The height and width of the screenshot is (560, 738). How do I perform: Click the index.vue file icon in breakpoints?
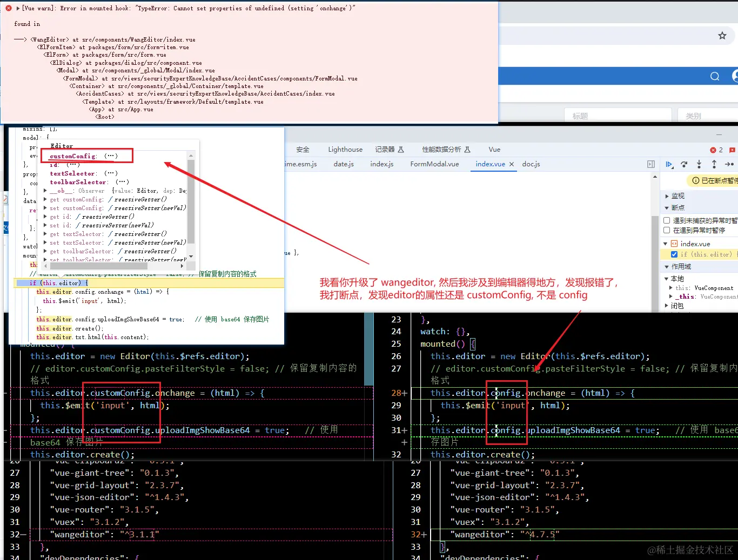tap(674, 244)
